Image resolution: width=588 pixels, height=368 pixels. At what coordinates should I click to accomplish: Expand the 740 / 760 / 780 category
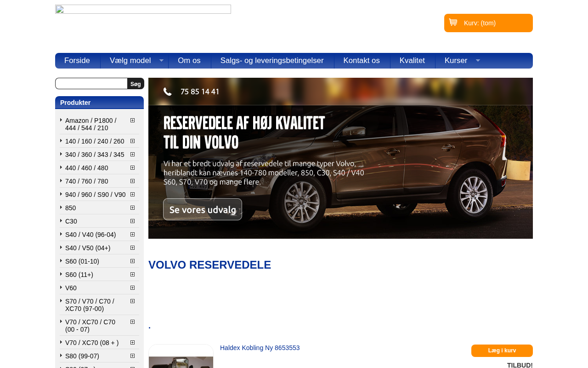click(132, 181)
